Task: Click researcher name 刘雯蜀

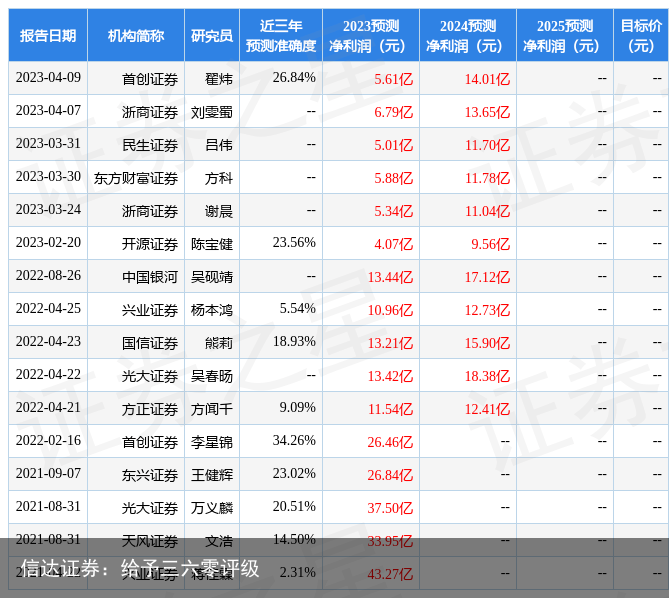Action: (x=212, y=112)
